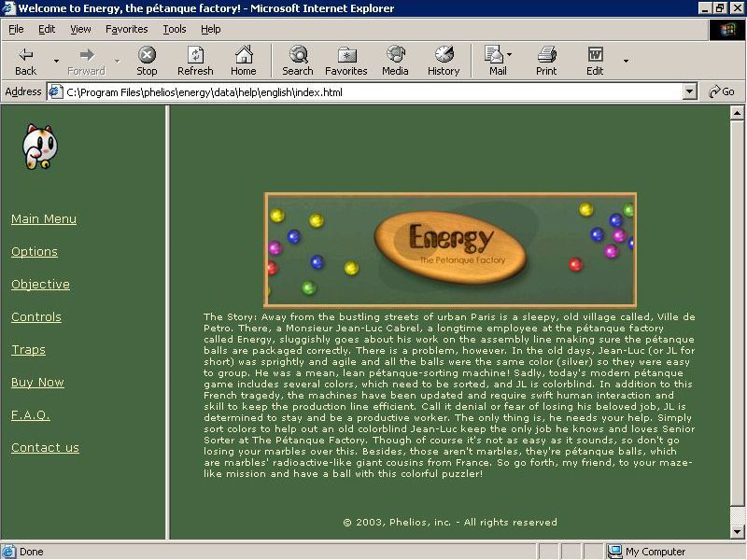This screenshot has width=747, height=560.
Task: Open the F.A.Q. link
Action: (31, 415)
